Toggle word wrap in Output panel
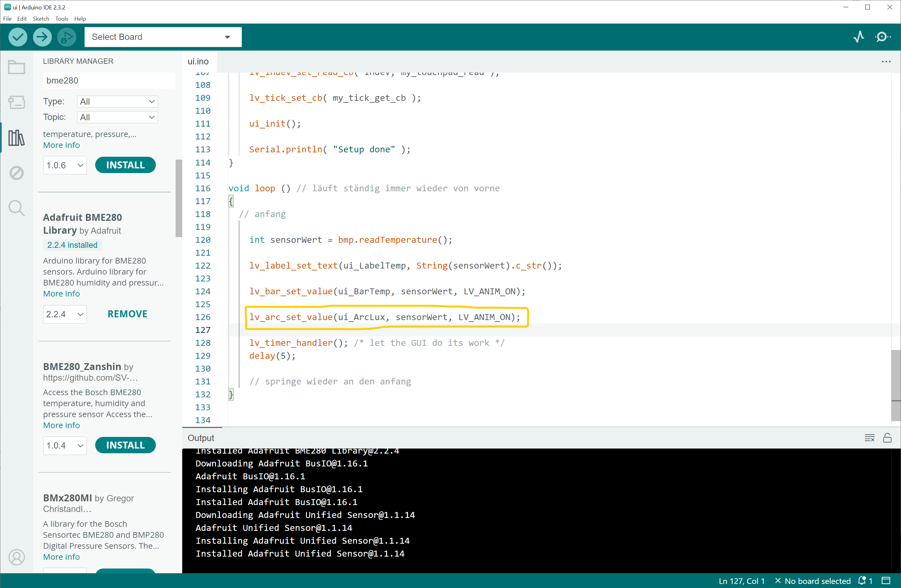This screenshot has height=588, width=901. click(869, 438)
